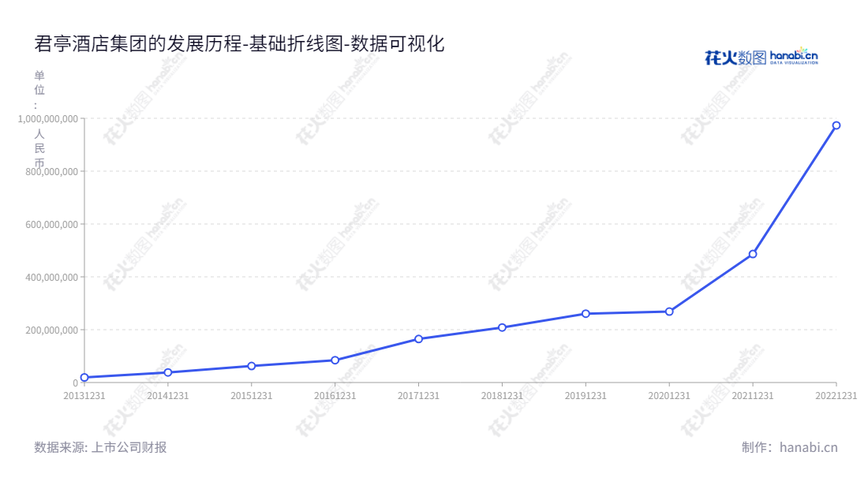
Task: Select the data point above 20211231
Action: pyautogui.click(x=752, y=255)
